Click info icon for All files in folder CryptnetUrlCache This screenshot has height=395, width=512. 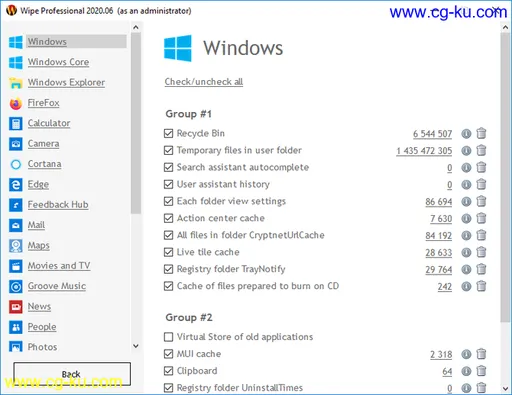point(466,236)
